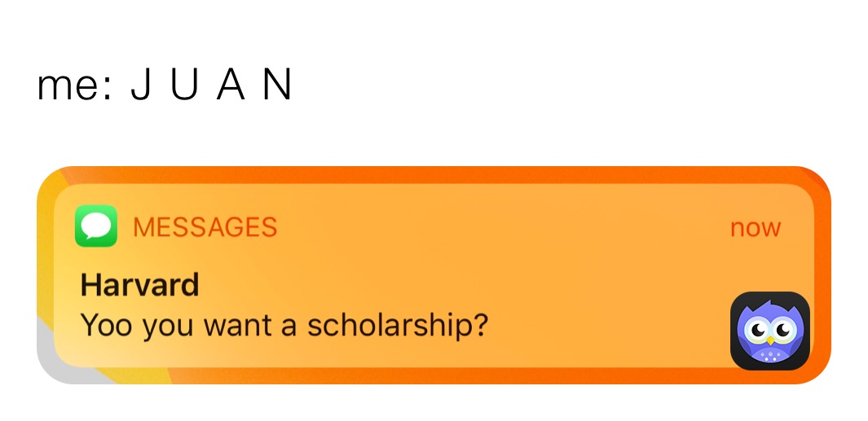The height and width of the screenshot is (421, 868).
Task: Click the word "want" in the notification
Action: point(232,326)
